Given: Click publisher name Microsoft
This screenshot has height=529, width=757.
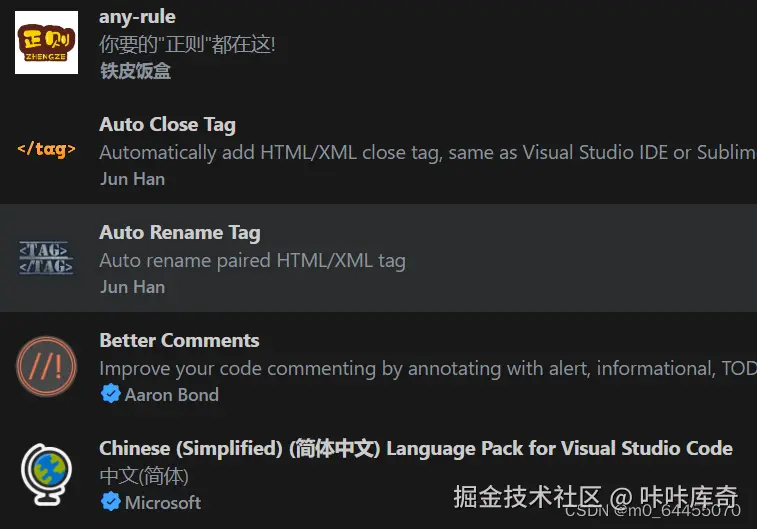Looking at the screenshot, I should point(162,502).
